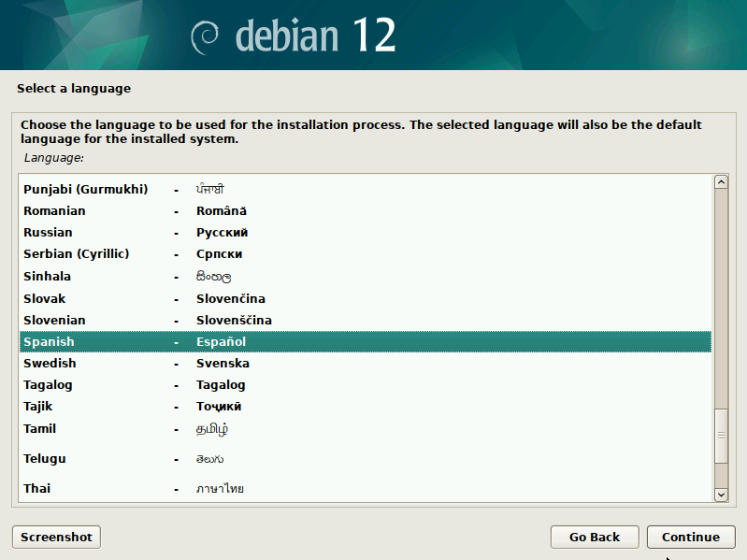The width and height of the screenshot is (747, 560).
Task: Select the Tajik language row
Action: click(38, 407)
